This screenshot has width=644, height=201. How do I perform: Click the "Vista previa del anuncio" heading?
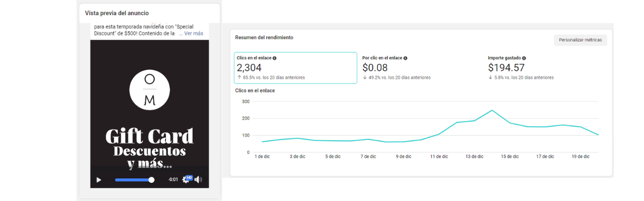117,13
